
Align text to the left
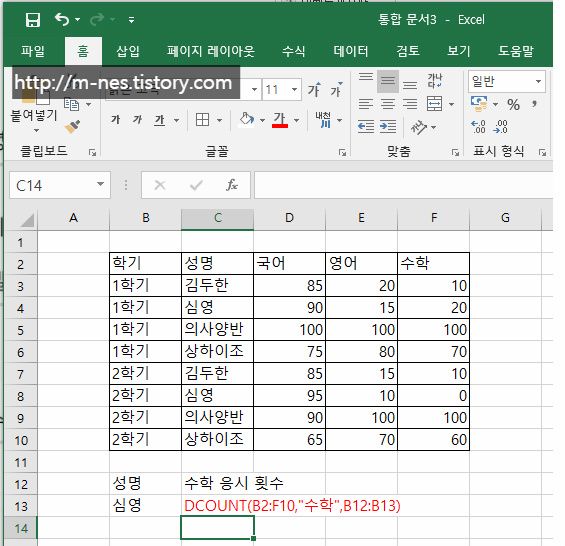point(366,105)
